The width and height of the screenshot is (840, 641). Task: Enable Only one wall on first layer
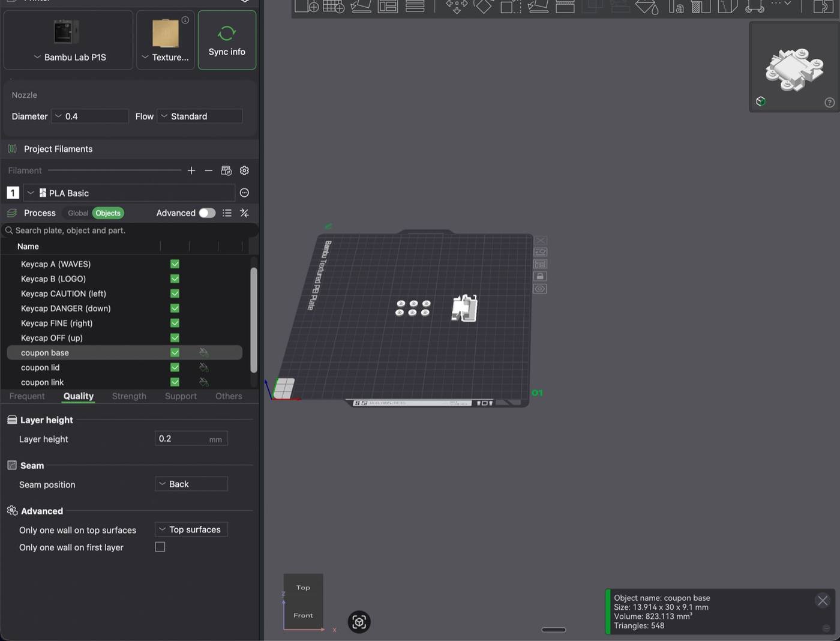160,547
